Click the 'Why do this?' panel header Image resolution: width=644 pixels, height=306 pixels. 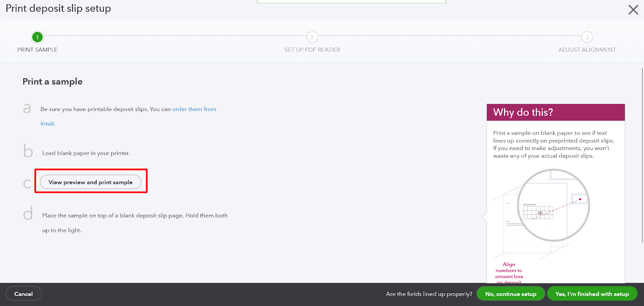click(555, 113)
